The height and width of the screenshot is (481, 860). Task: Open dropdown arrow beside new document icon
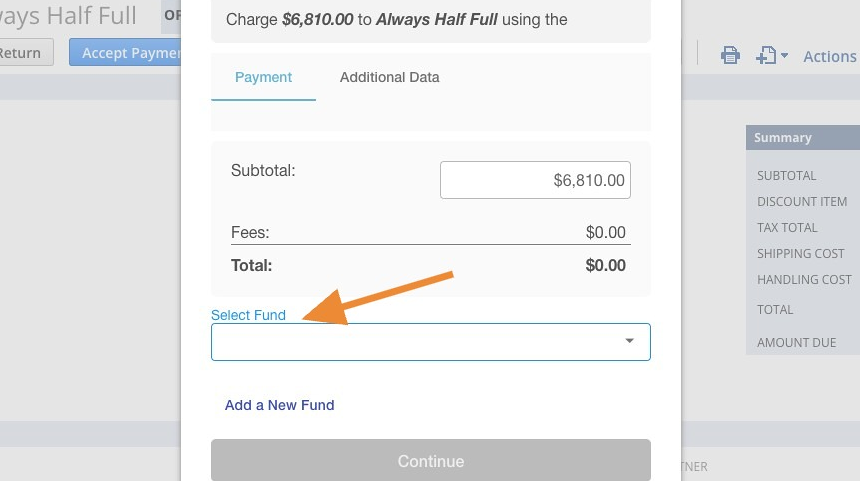click(784, 55)
